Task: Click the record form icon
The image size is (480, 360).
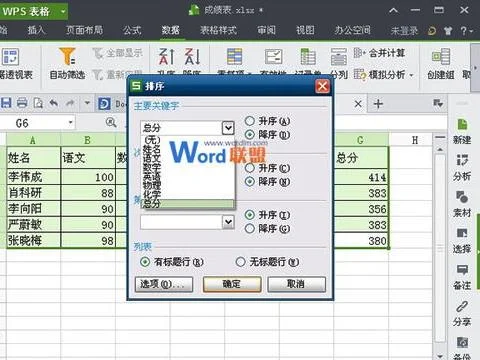Action: click(x=308, y=56)
